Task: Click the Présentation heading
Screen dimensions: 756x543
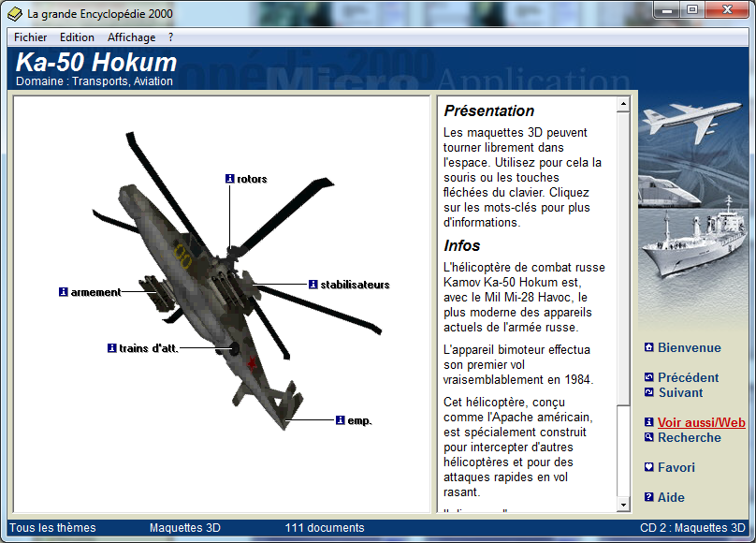Action: click(x=489, y=110)
